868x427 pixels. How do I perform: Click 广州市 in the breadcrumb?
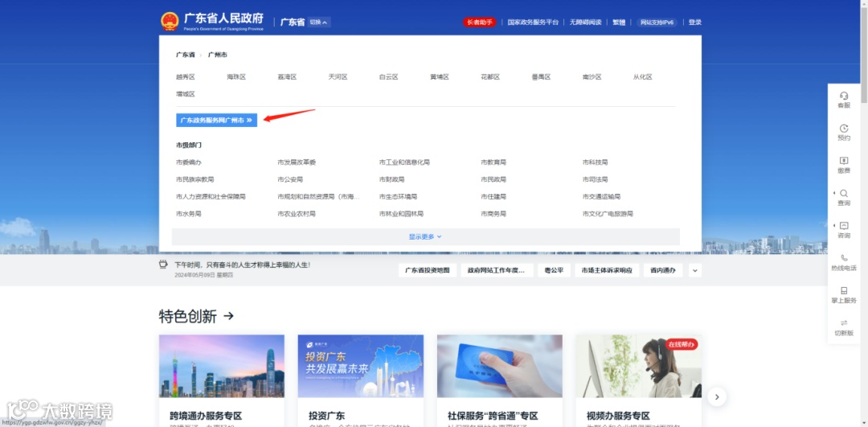point(218,55)
